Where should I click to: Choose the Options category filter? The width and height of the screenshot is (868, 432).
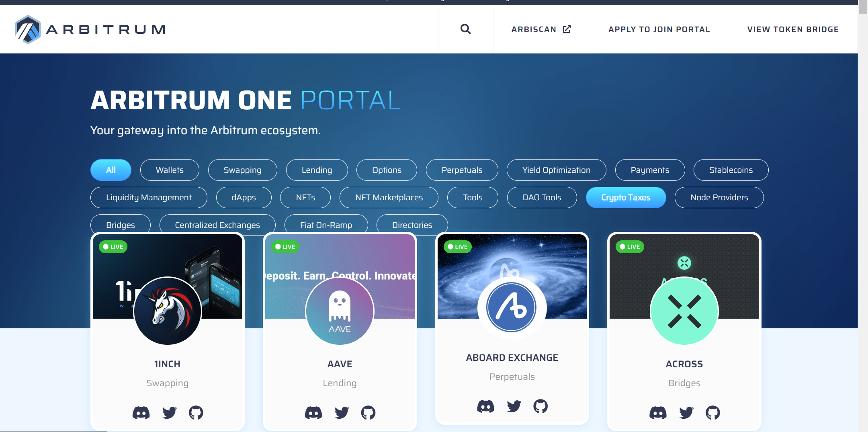(x=387, y=170)
